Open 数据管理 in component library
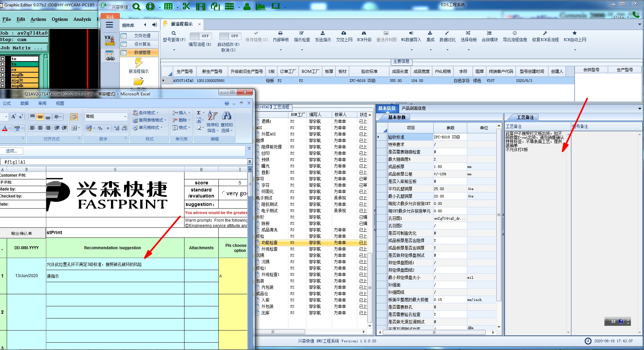The width and height of the screenshot is (644, 350). (x=139, y=52)
